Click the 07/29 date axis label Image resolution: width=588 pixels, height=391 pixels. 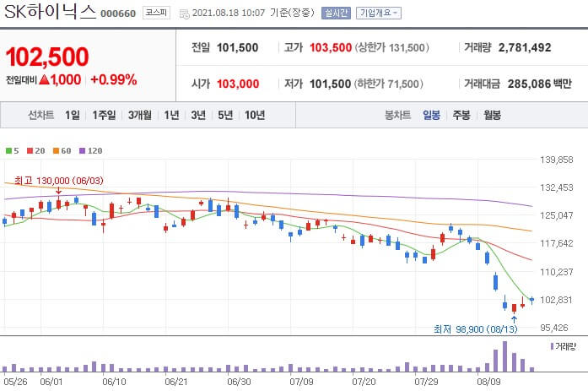coord(426,382)
